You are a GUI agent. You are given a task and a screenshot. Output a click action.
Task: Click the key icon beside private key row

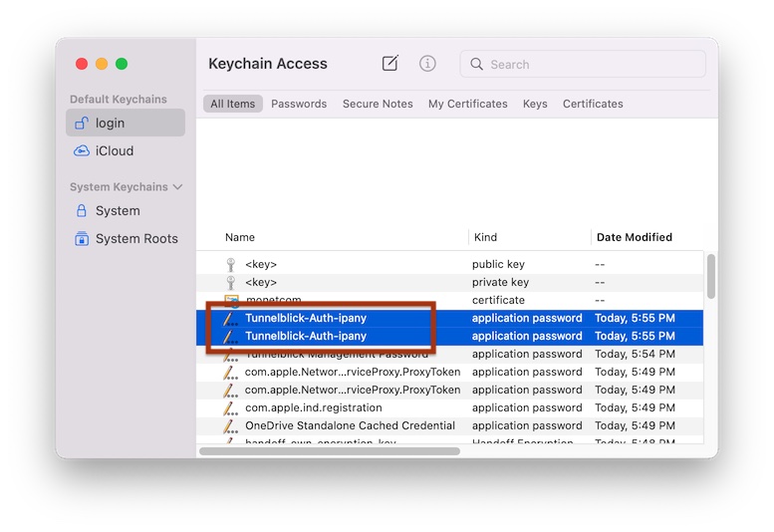click(x=230, y=282)
